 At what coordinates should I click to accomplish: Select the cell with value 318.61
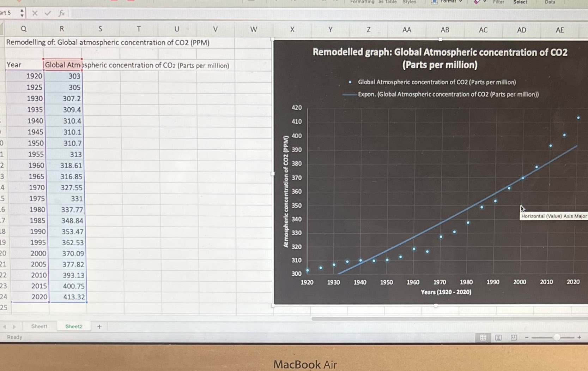[65, 165]
